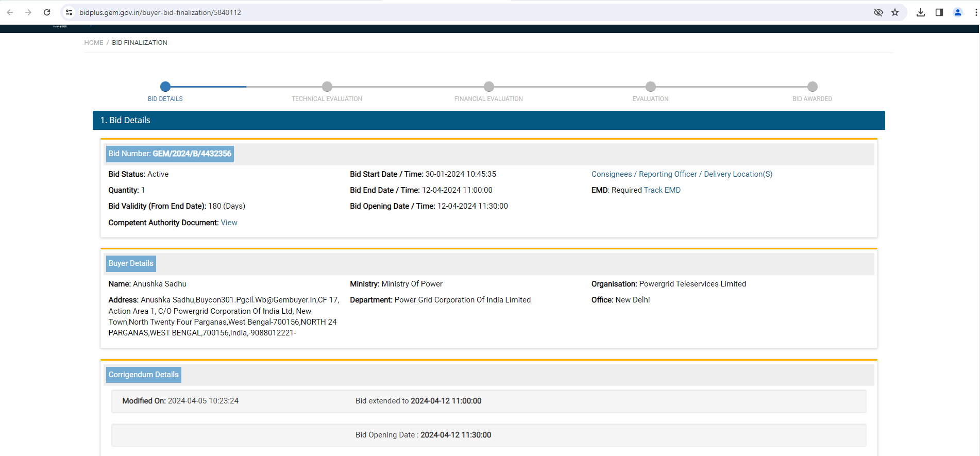Select the Bid Details step circle

point(165,87)
